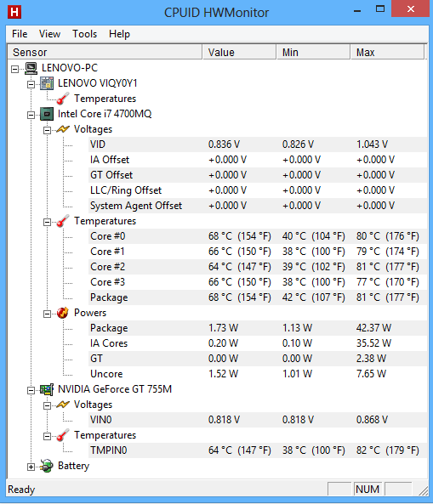Select the VID voltage row
Viewport: 433px width, 504px height.
click(258, 144)
